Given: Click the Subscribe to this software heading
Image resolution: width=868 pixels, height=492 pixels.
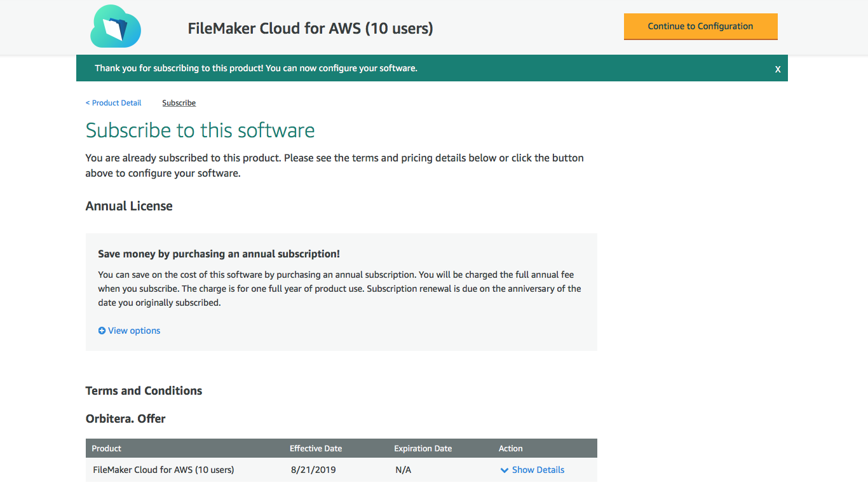Looking at the screenshot, I should coord(200,130).
